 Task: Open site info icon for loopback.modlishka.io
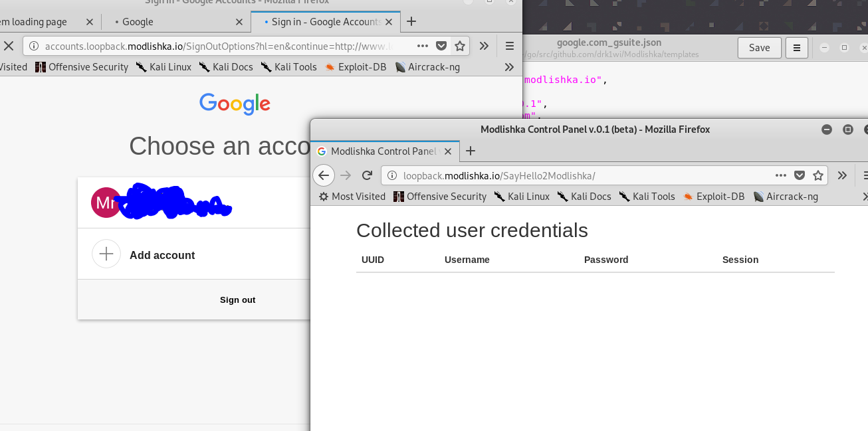tap(391, 175)
